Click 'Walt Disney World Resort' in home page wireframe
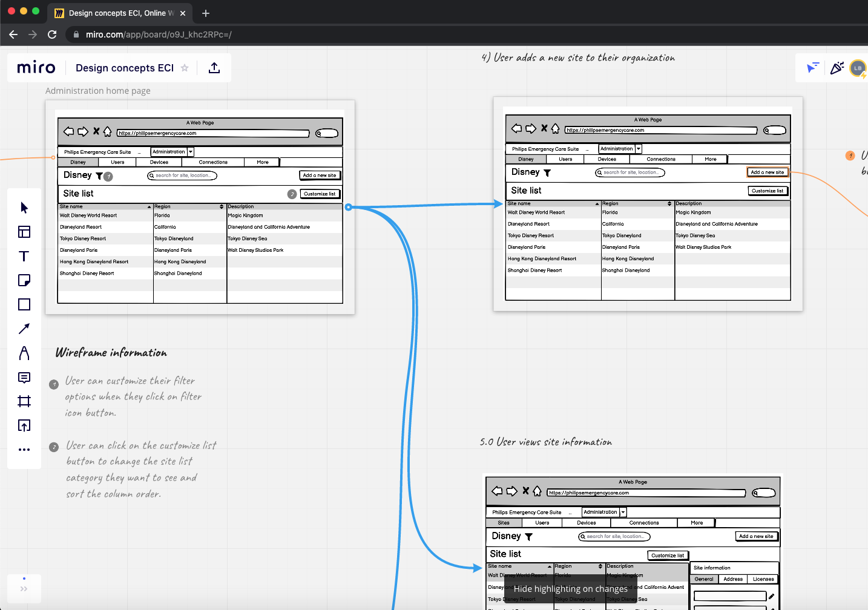 pos(88,215)
